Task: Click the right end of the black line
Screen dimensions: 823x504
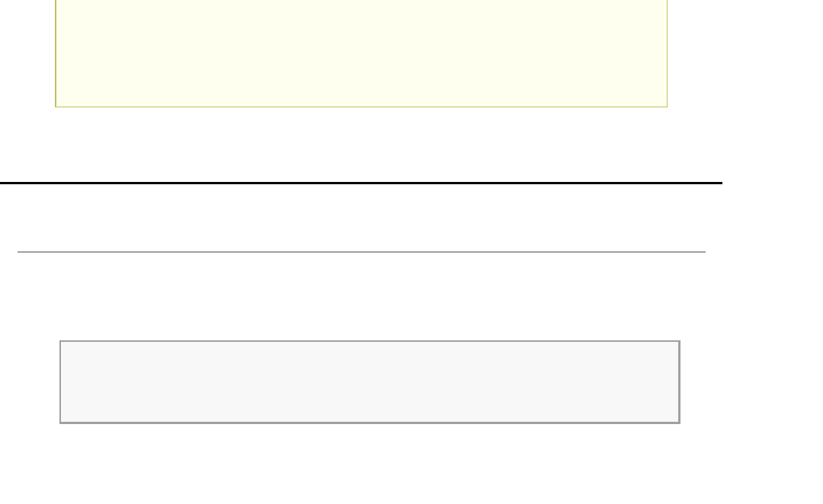Action: tap(720, 183)
